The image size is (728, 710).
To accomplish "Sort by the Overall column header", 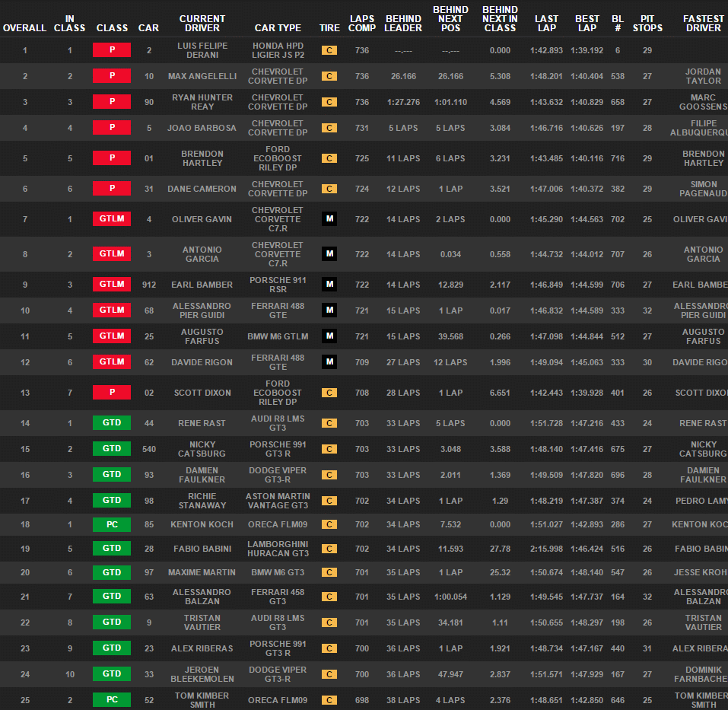I will pyautogui.click(x=24, y=28).
